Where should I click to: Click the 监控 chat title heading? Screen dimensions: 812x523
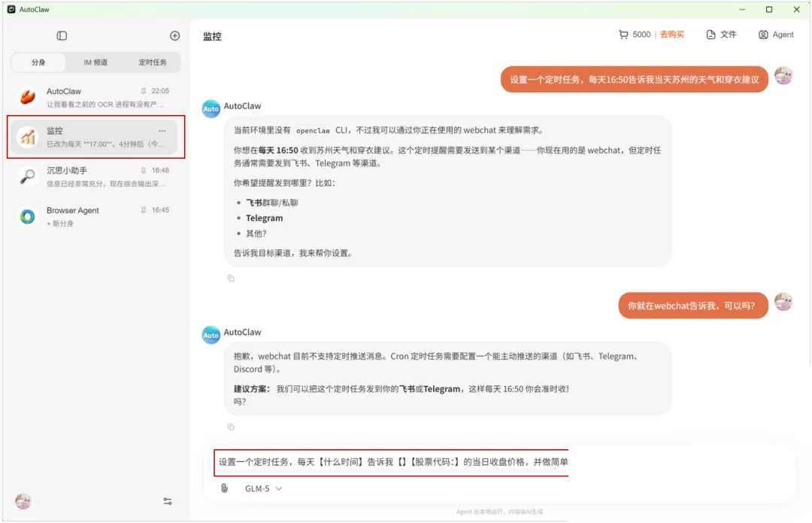tap(212, 36)
